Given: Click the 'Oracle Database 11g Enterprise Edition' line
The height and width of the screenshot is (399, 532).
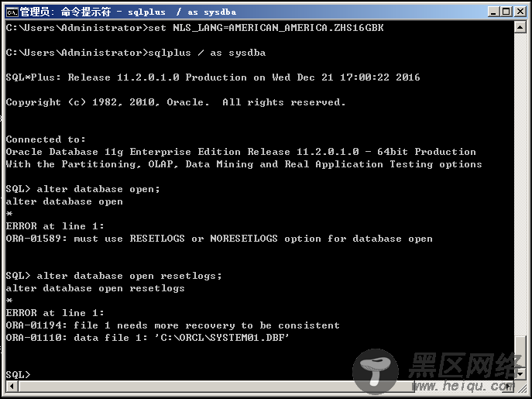Looking at the screenshot, I should pyautogui.click(x=241, y=152).
